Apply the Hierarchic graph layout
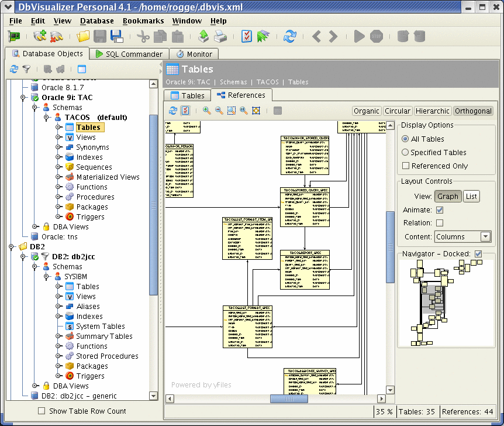The height and width of the screenshot is (426, 504). 432,111
